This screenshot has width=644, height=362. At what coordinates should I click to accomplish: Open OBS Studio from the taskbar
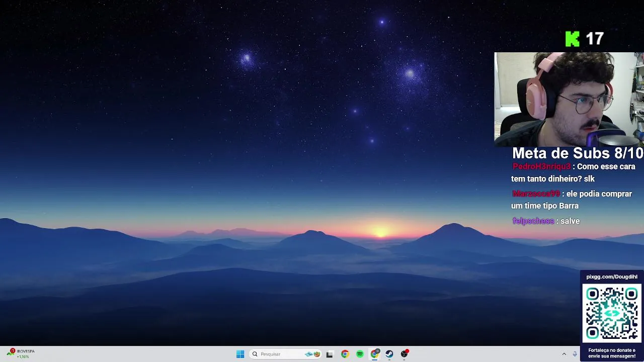coord(404,354)
